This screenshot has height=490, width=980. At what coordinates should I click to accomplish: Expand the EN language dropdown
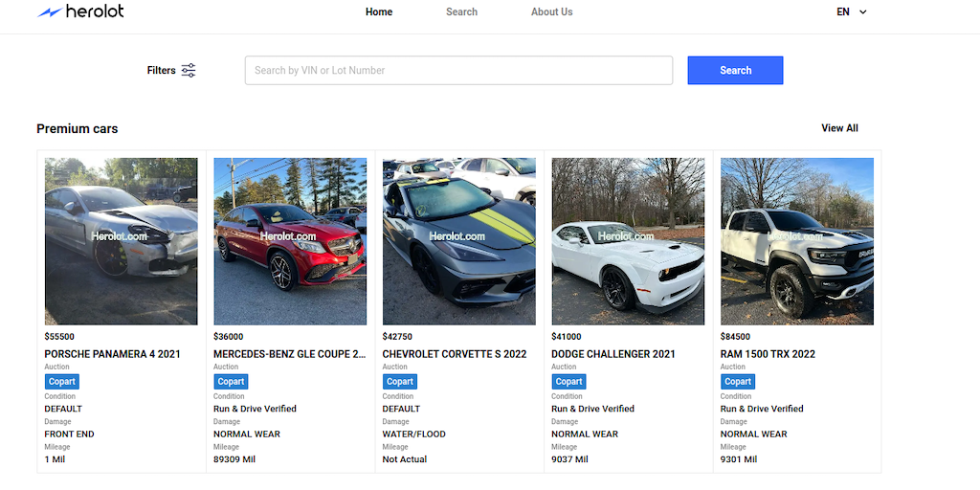[x=851, y=12]
